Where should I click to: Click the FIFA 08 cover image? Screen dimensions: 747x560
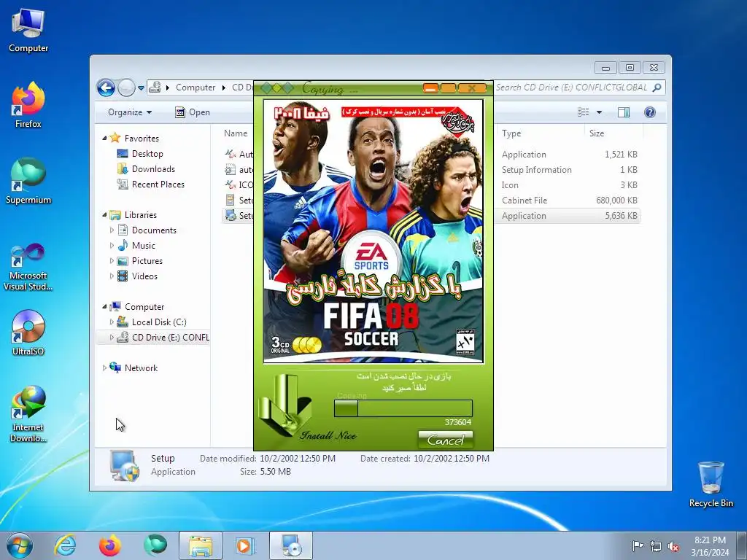[x=373, y=231]
